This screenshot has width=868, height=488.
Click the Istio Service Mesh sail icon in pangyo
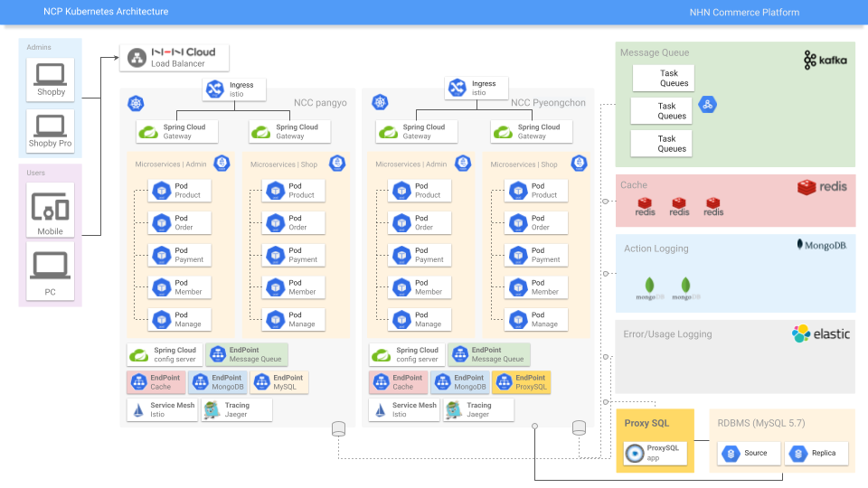138,410
